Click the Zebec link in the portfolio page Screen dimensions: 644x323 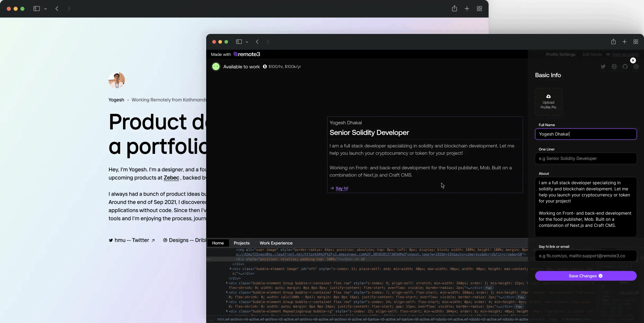click(x=171, y=178)
